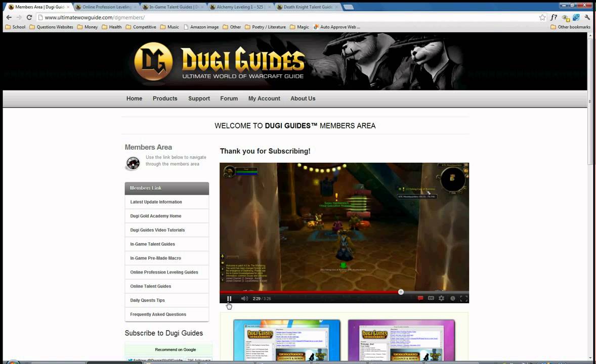The height and width of the screenshot is (364, 596).
Task: Open the video settings gear icon
Action: pos(441,299)
